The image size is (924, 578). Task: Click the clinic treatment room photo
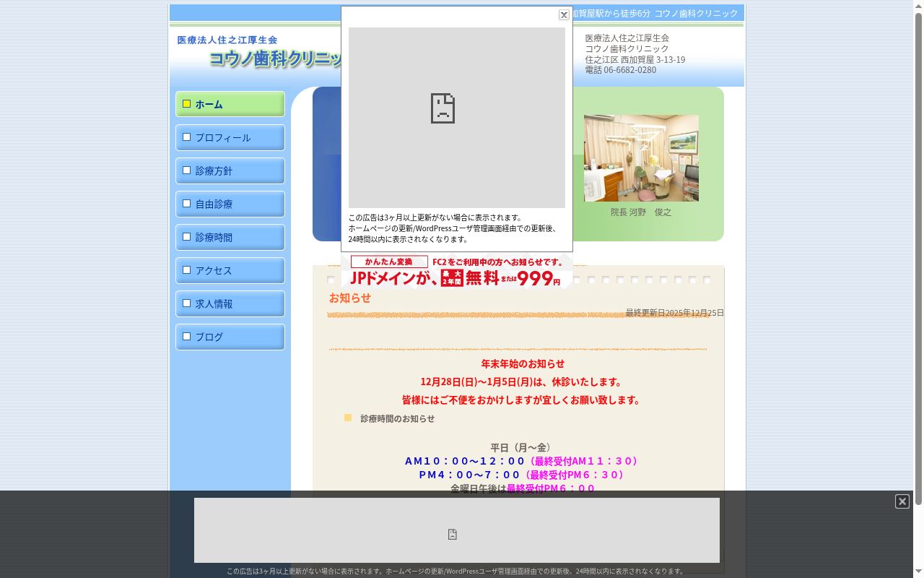641,158
